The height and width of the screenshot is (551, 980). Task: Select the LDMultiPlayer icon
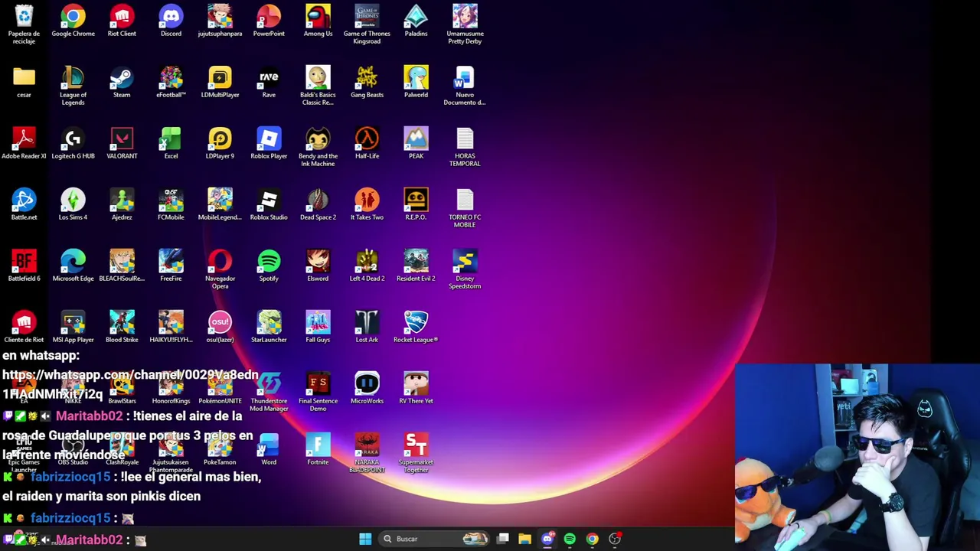[220, 83]
